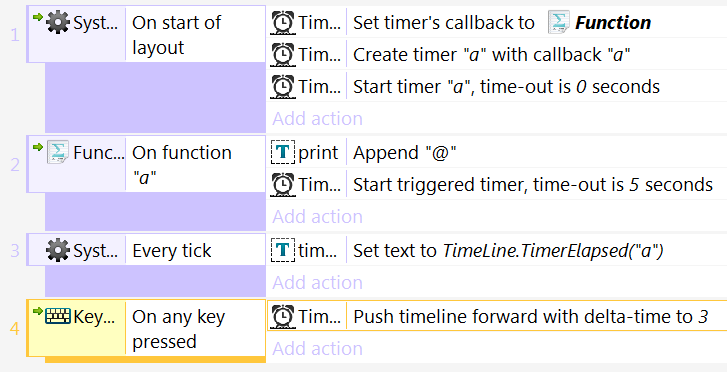
Task: Add action under the Every tick event
Action: tap(318, 282)
